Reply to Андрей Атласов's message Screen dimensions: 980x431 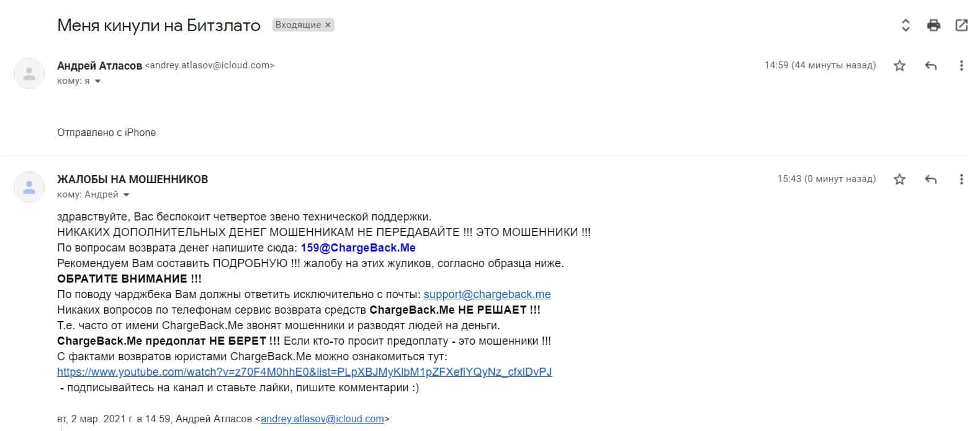point(930,65)
